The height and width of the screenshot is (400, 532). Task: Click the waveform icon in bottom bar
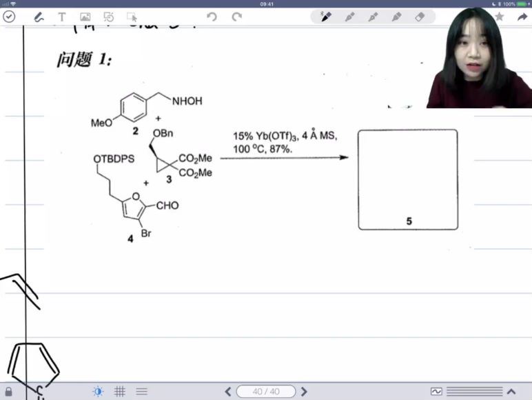436,392
